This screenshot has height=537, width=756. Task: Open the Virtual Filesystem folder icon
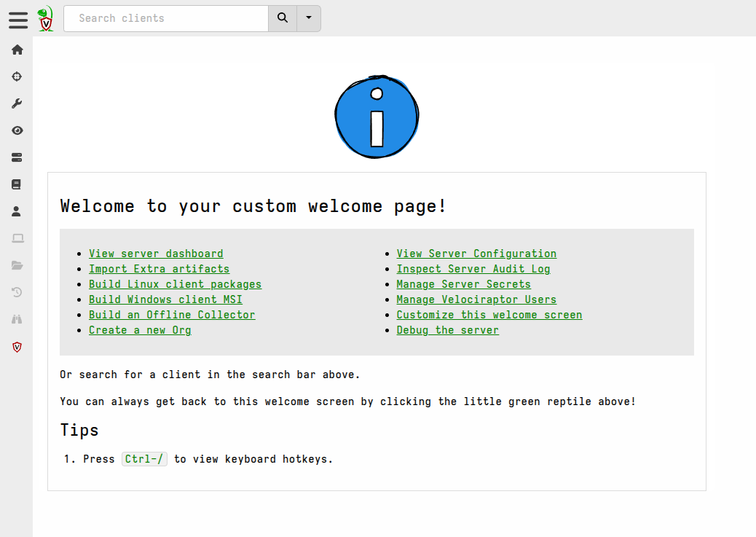coord(17,265)
